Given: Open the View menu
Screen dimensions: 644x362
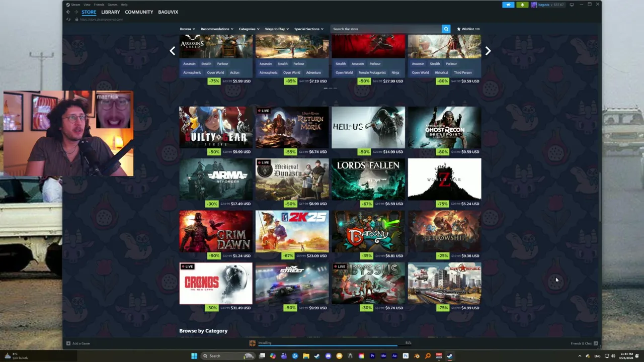Looking at the screenshot, I should [x=87, y=5].
